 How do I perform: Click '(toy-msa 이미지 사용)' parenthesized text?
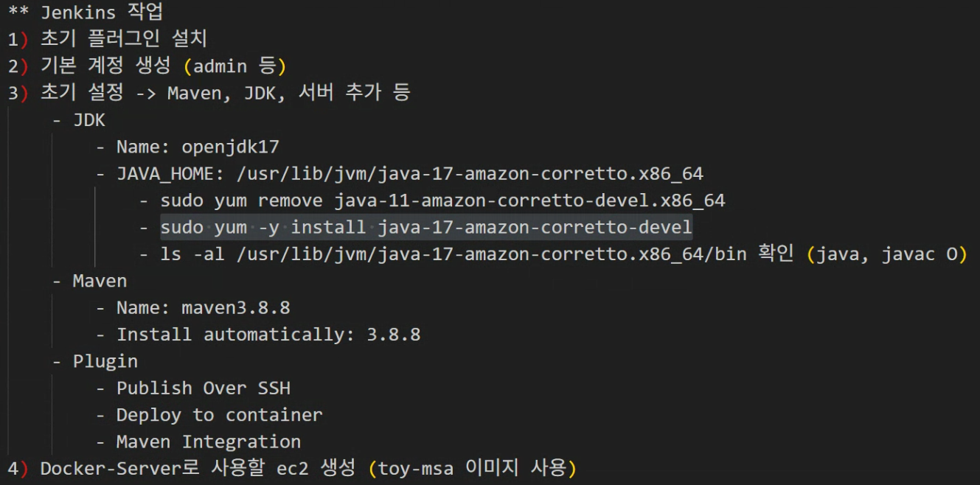click(x=472, y=468)
